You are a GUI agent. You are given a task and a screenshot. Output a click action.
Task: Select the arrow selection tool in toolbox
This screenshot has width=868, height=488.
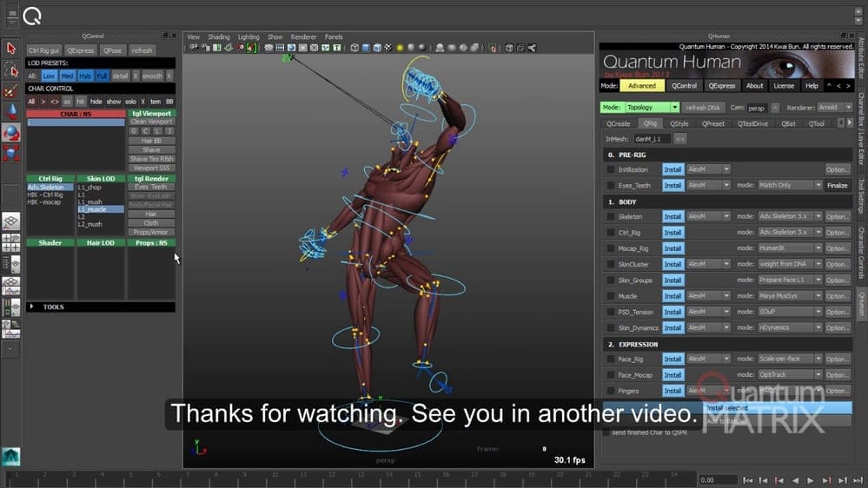(x=11, y=49)
